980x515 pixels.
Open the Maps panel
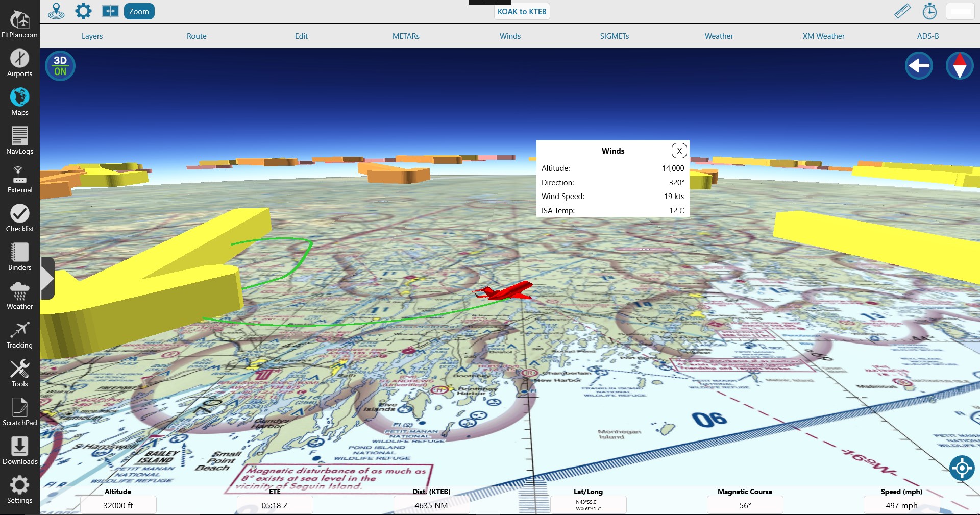point(19,100)
